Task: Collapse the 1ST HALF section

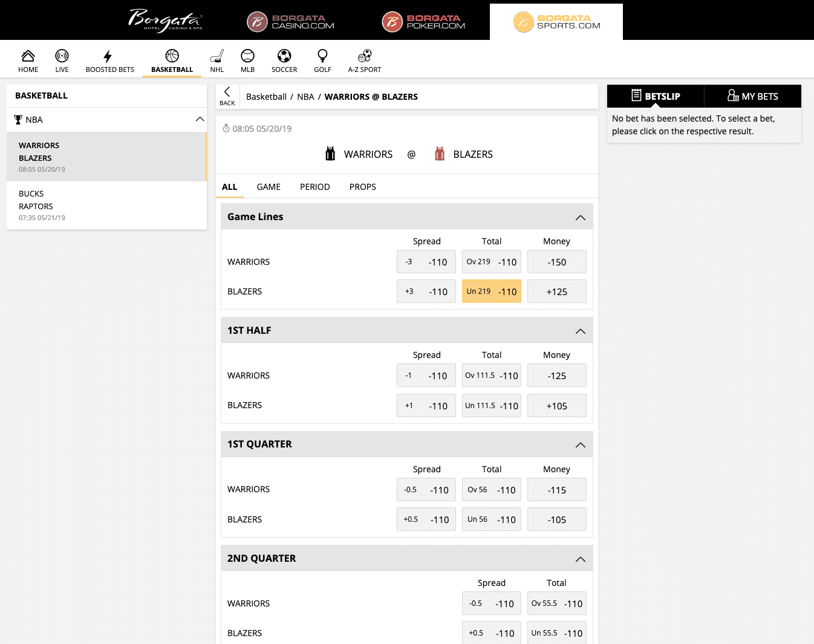Action: [581, 331]
